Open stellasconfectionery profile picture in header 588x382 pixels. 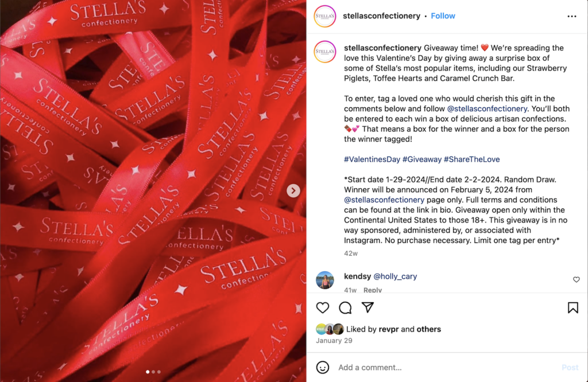pos(325,16)
